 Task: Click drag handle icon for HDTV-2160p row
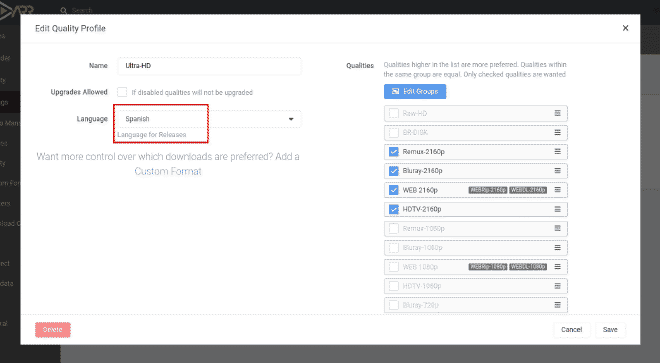pyautogui.click(x=557, y=209)
